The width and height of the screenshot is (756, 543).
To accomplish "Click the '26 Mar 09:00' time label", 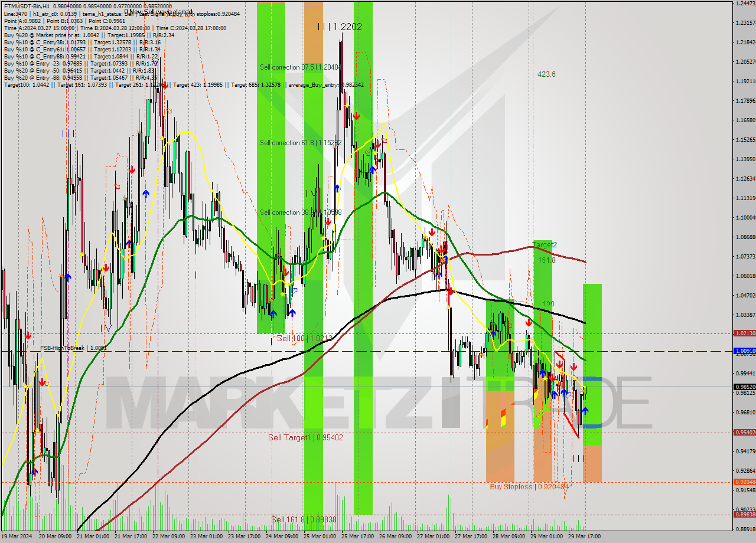I will tap(396, 537).
